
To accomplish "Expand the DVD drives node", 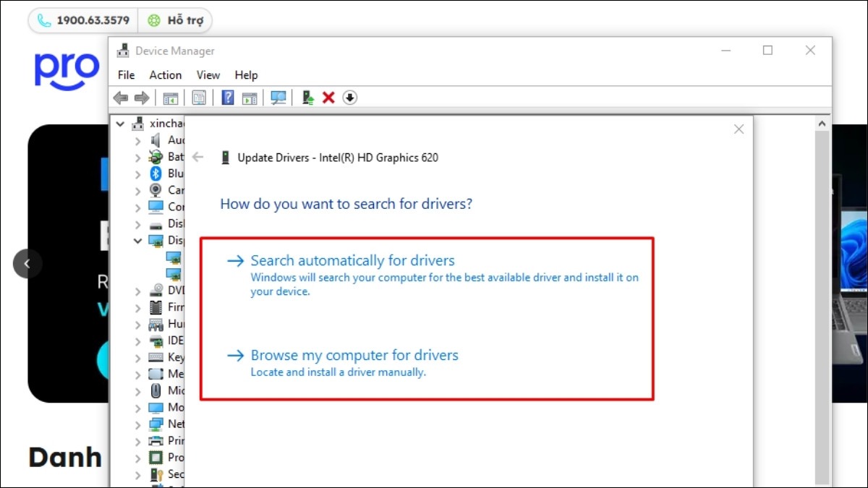I will [137, 291].
